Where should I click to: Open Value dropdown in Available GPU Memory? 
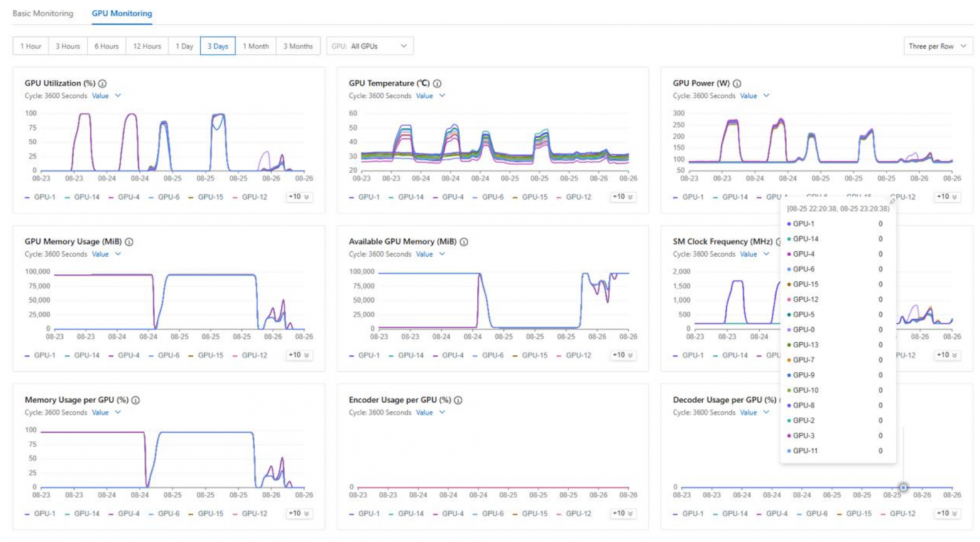pos(430,254)
